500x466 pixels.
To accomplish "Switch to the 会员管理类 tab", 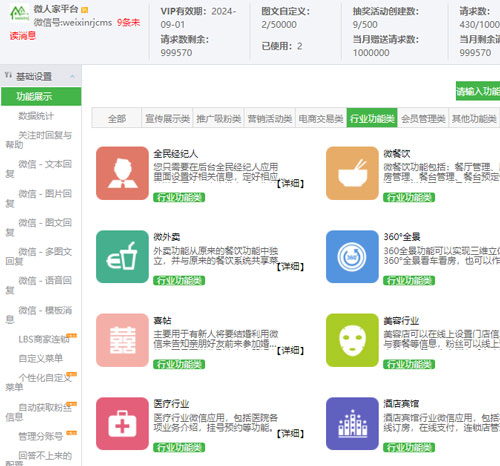I will pyautogui.click(x=423, y=118).
